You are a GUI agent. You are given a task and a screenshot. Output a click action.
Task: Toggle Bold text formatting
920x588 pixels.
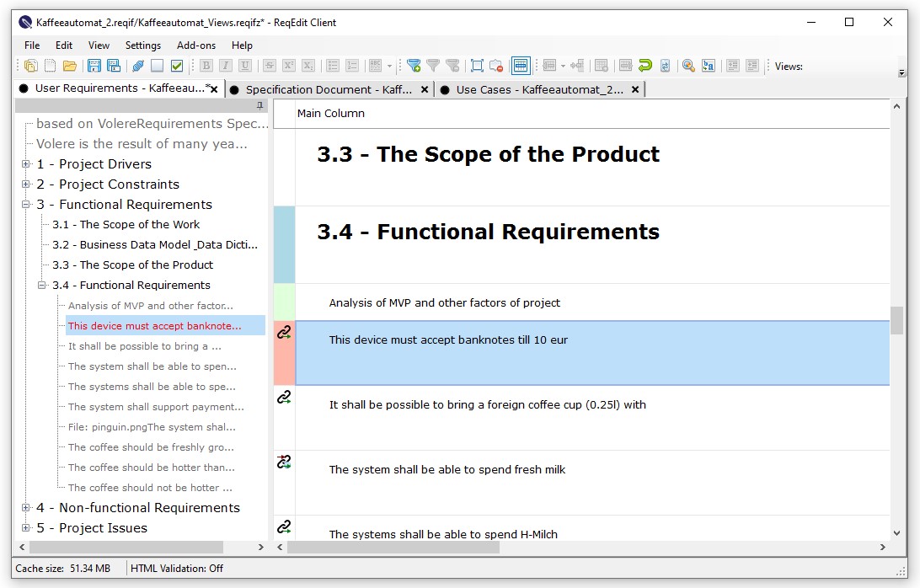208,65
